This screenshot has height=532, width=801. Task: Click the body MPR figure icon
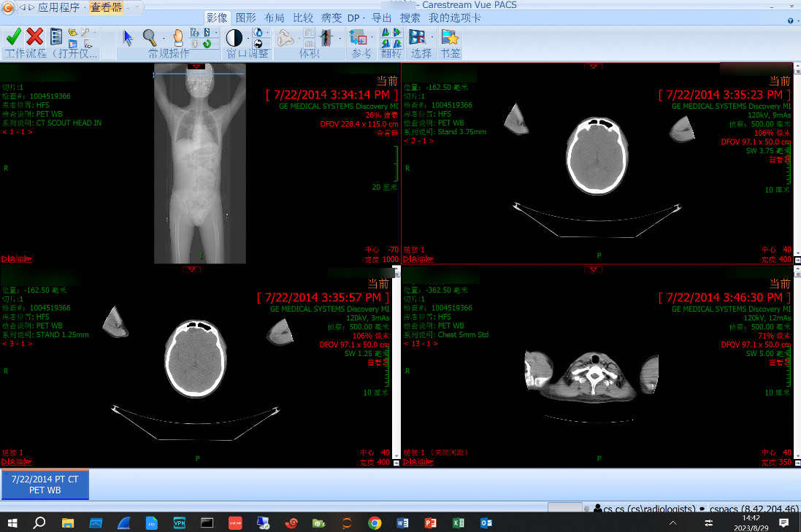coord(326,38)
